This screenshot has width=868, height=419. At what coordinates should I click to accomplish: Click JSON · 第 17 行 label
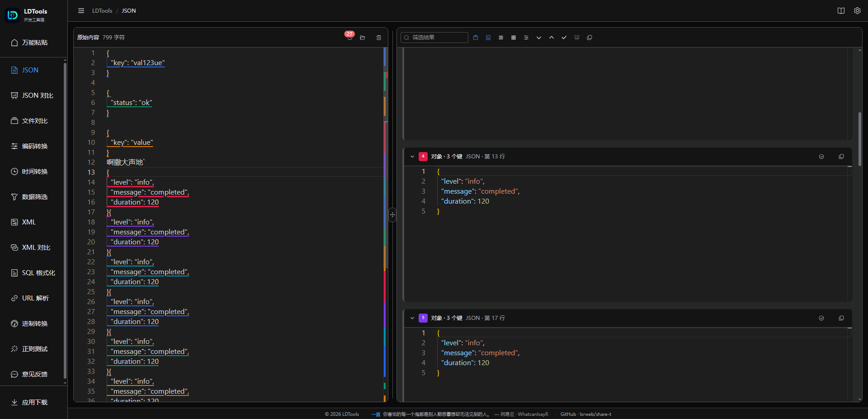click(x=486, y=318)
